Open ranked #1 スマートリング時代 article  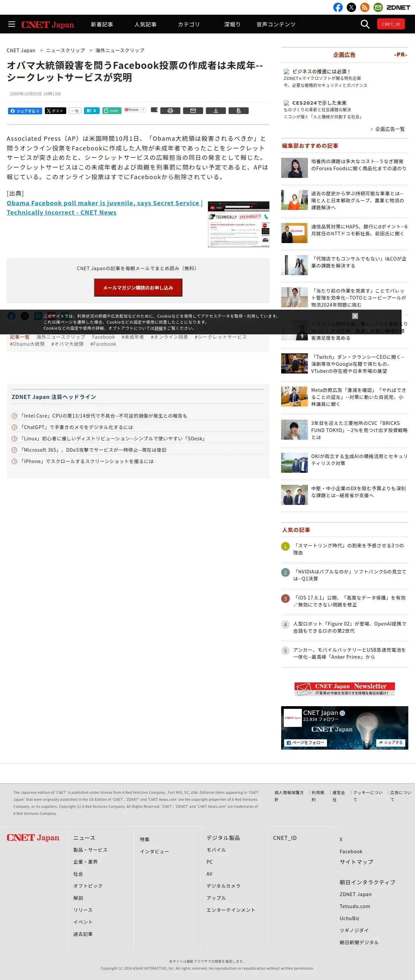point(348,549)
